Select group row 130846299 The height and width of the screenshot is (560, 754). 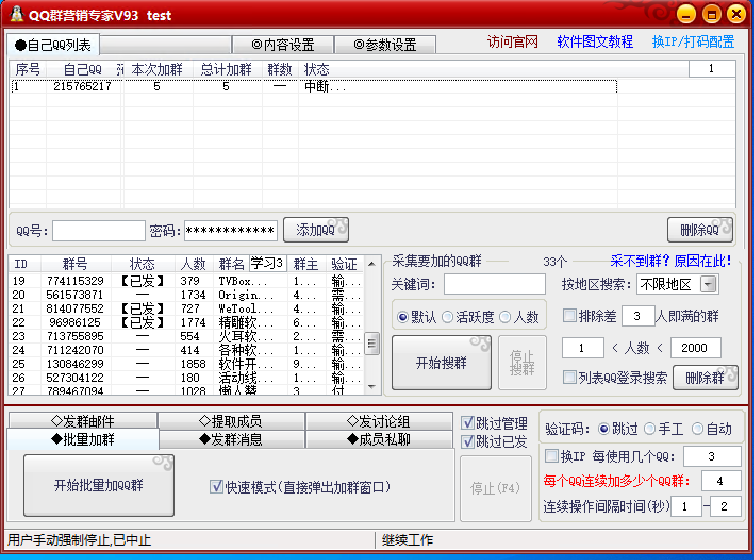tap(186, 364)
